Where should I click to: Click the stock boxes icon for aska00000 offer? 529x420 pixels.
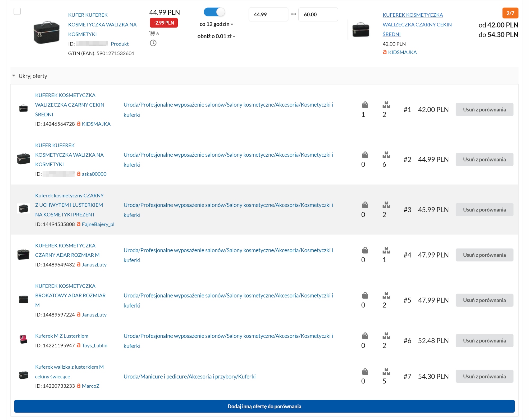coord(386,155)
